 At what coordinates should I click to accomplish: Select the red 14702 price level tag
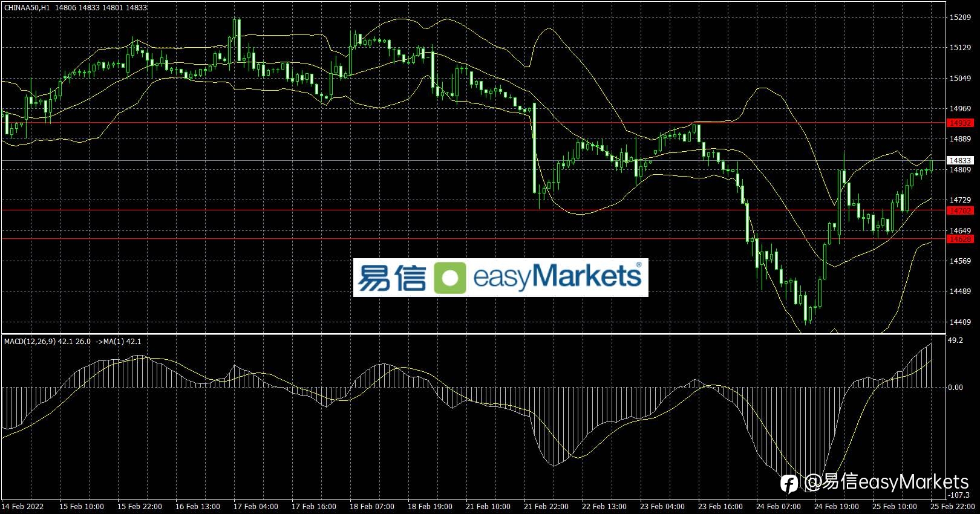click(x=961, y=211)
